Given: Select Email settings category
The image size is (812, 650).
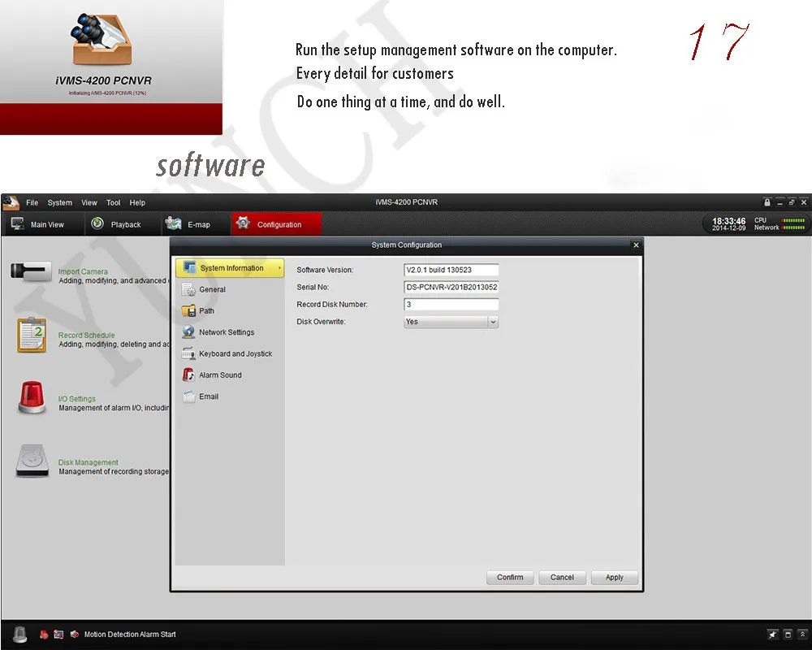Looking at the screenshot, I should click(230, 396).
